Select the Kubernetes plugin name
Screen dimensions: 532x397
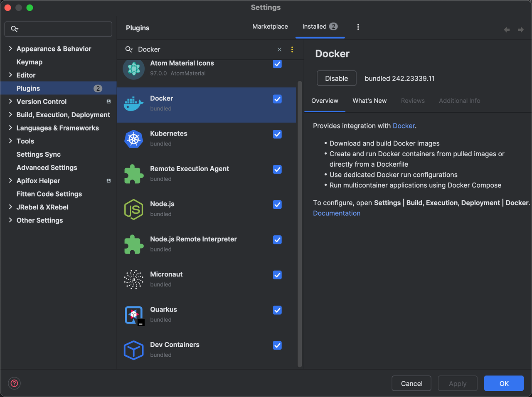pyautogui.click(x=169, y=133)
